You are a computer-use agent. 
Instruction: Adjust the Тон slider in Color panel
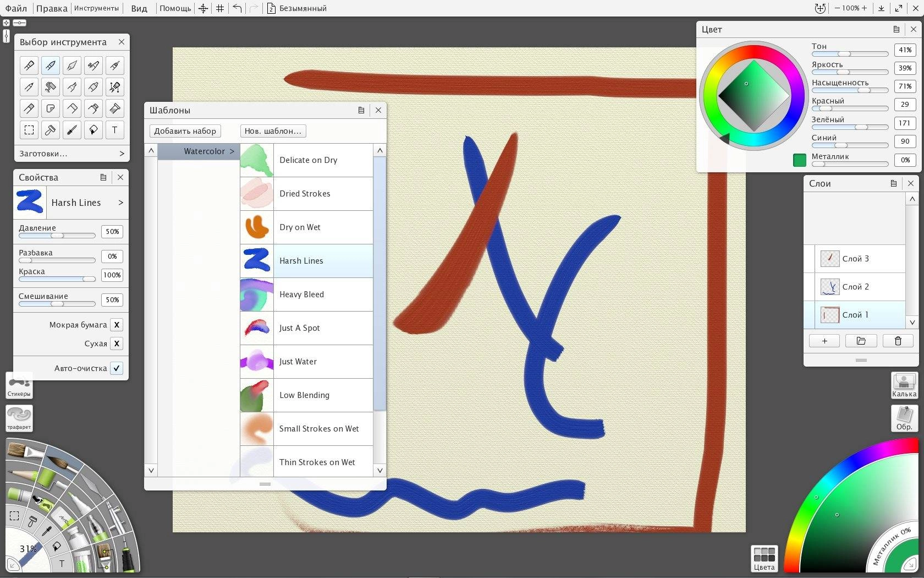point(850,54)
